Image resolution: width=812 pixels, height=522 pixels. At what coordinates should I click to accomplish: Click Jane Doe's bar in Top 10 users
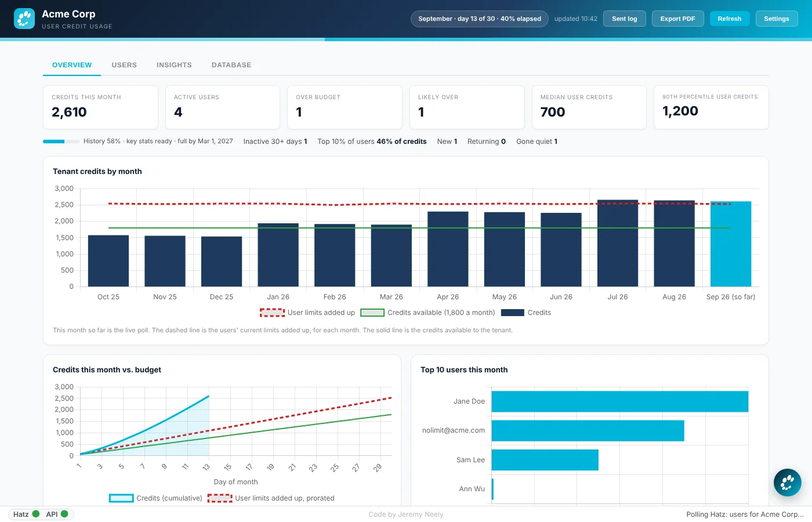[x=620, y=401]
